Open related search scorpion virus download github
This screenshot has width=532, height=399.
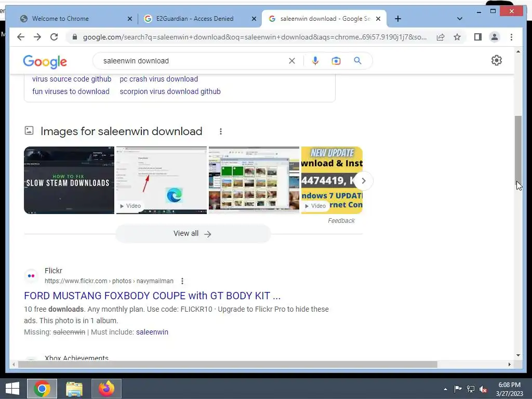(170, 91)
